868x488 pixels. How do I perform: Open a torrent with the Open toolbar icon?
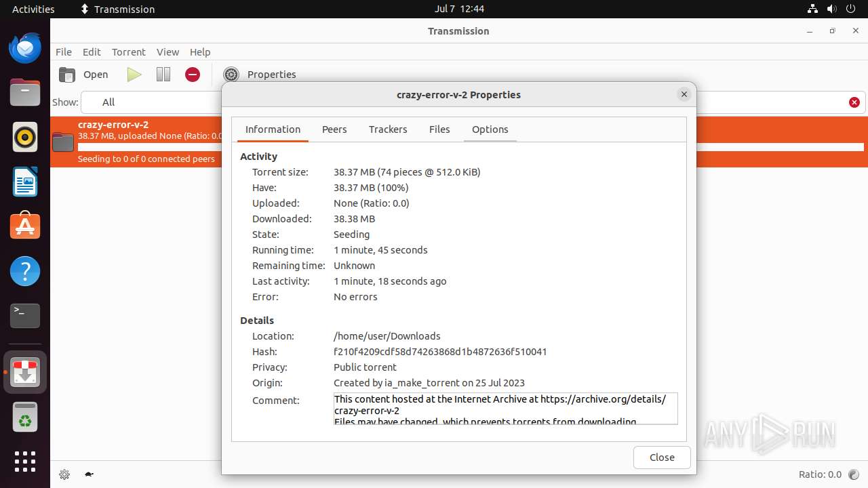point(67,75)
